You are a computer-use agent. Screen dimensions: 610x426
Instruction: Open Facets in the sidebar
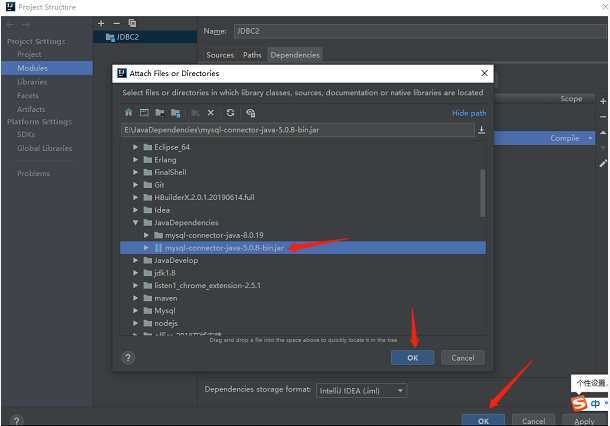[28, 95]
